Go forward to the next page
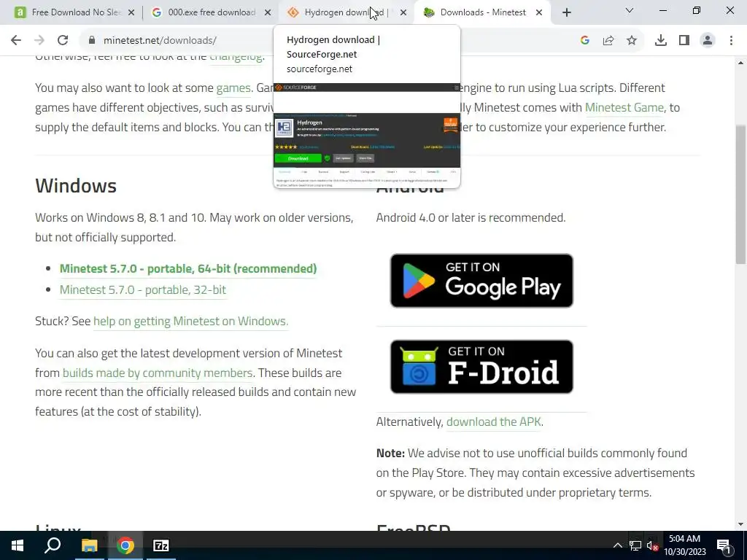The height and width of the screenshot is (560, 747). (39, 41)
